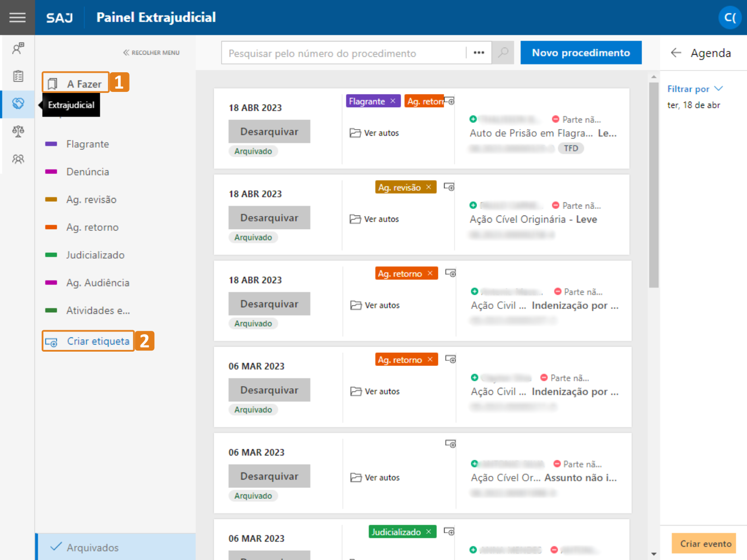Screen dimensions: 747x560
Task: Add a tag to the untagged 06 MAR card
Action: click(x=451, y=444)
